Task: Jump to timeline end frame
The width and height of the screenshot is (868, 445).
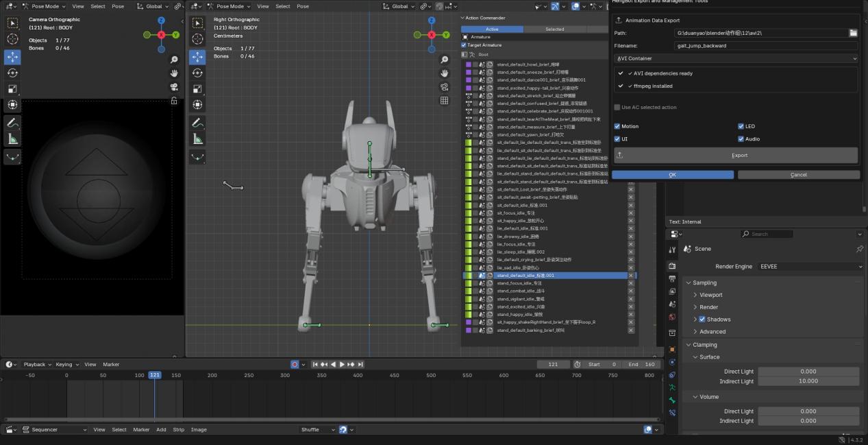Action: pos(360,364)
